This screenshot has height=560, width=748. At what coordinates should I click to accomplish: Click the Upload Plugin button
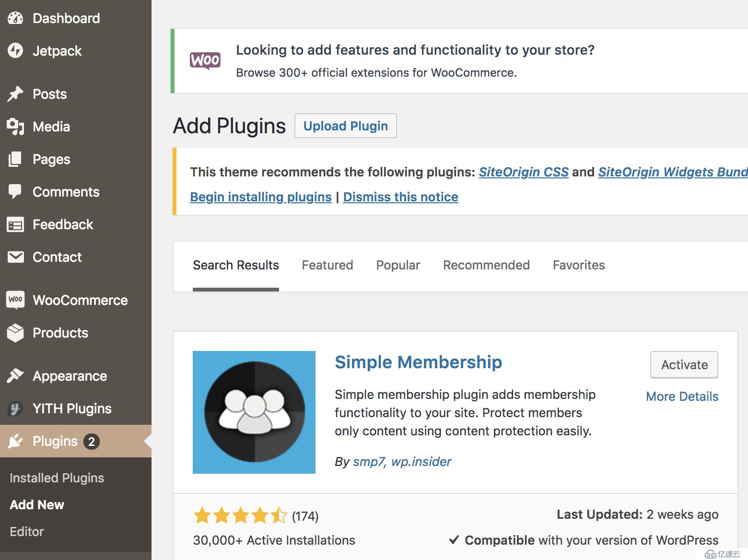tap(346, 126)
